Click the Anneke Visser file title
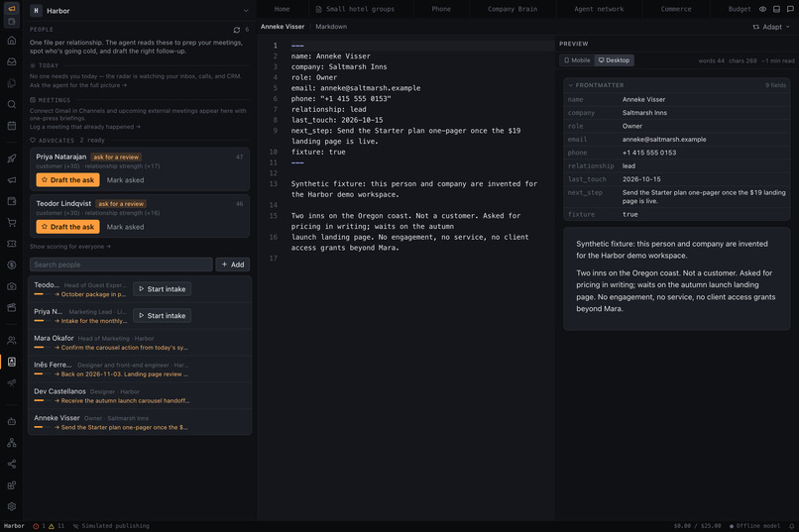Image resolution: width=799 pixels, height=532 pixels. pyautogui.click(x=283, y=27)
